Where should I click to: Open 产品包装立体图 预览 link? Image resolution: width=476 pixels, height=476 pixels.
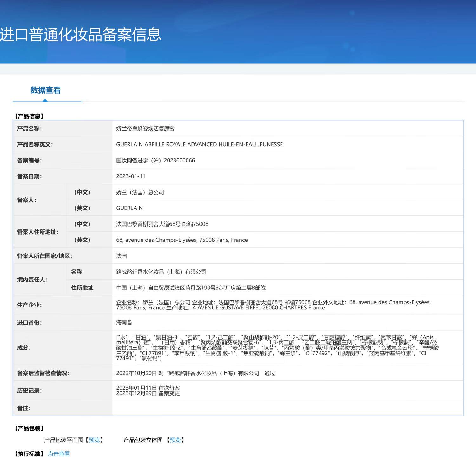[x=176, y=440]
